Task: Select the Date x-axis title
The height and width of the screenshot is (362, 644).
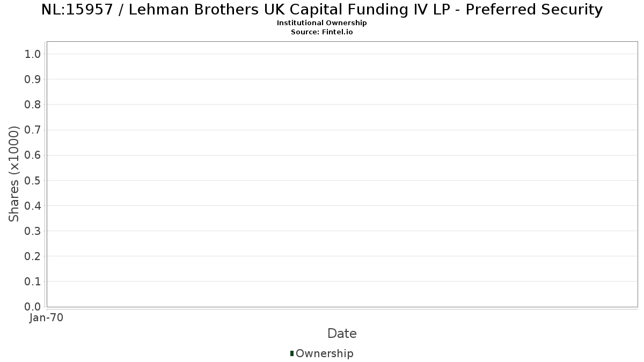Action: (342, 334)
